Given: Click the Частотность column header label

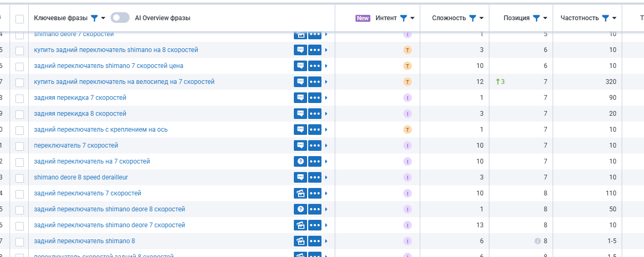Looking at the screenshot, I should tap(579, 18).
